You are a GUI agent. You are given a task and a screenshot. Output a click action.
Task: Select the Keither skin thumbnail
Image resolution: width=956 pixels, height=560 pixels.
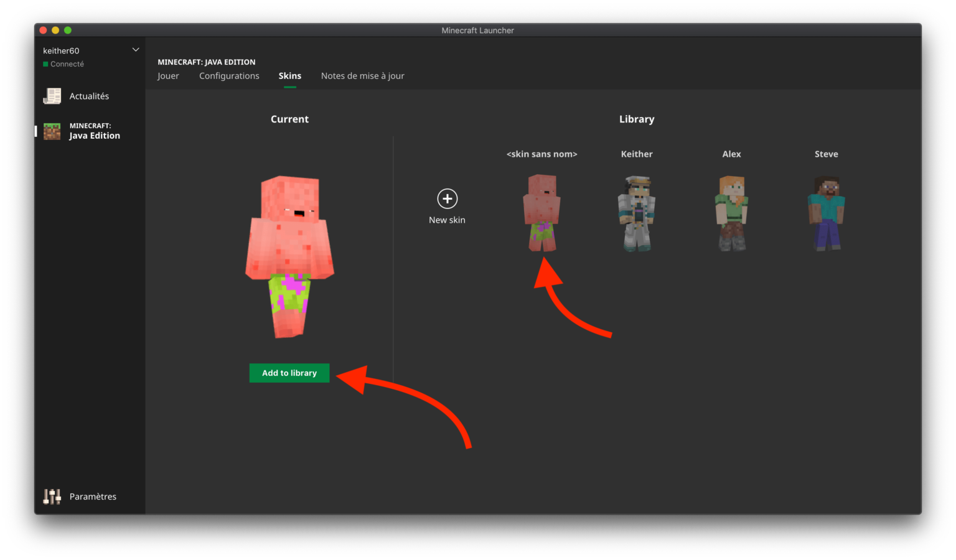[637, 213]
